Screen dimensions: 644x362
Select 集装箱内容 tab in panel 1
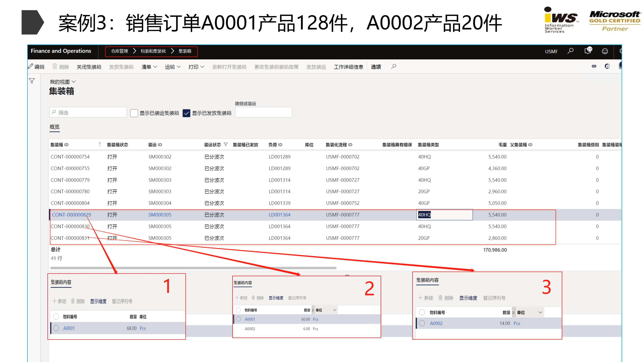click(x=61, y=282)
